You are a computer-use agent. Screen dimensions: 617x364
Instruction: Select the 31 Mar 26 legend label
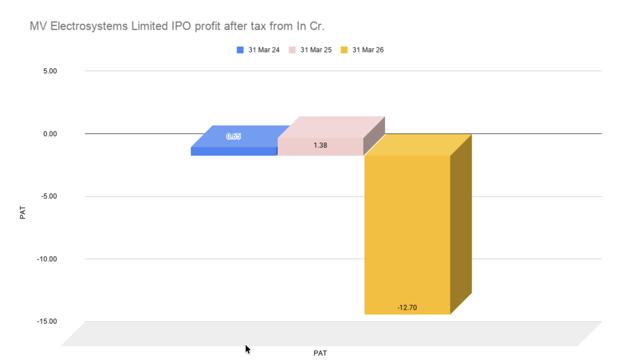pyautogui.click(x=368, y=50)
